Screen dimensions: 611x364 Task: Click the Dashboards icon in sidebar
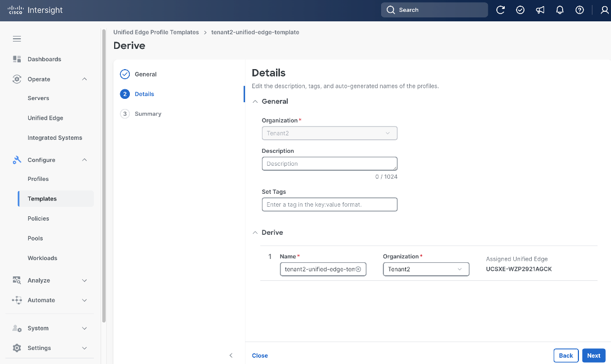17,59
